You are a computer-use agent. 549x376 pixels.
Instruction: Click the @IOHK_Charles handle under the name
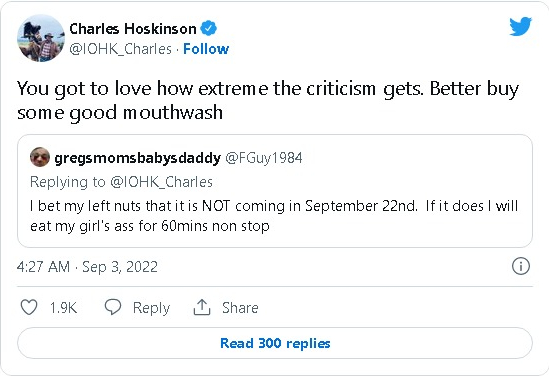coord(120,49)
